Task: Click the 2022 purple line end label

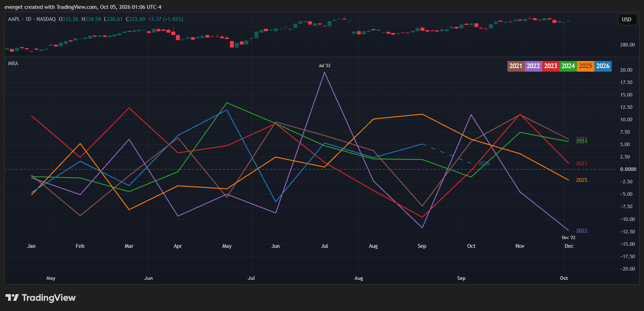Action: 582,231
